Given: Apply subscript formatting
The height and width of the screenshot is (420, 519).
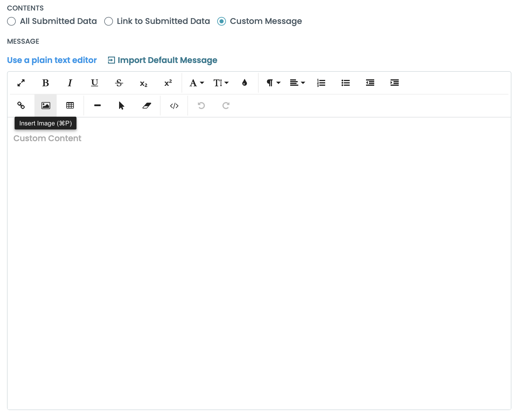Looking at the screenshot, I should 143,83.
